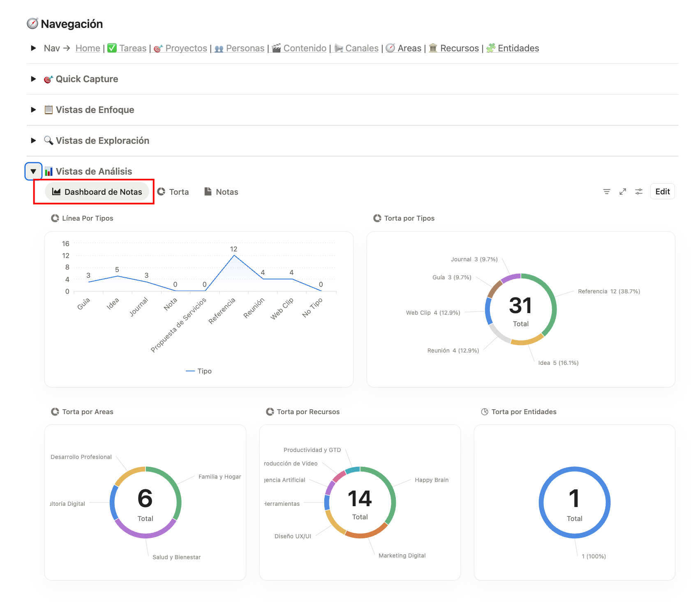Click the Referencia 12 (38.7%) label
700x604 pixels.
coord(609,291)
